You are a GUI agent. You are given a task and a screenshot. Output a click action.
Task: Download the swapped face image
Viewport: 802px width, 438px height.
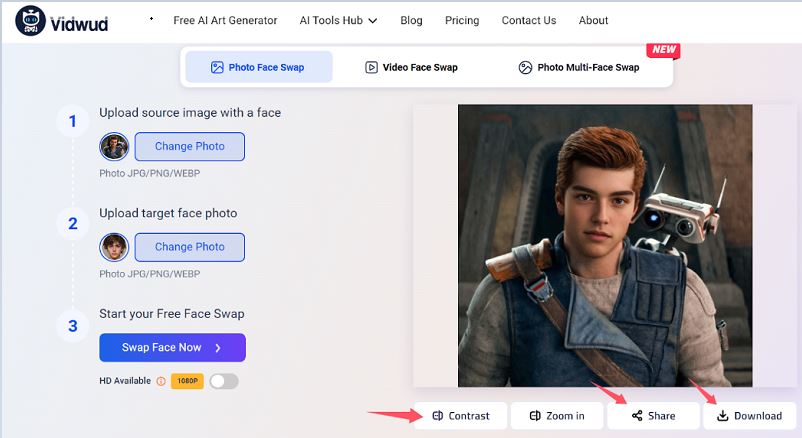click(749, 415)
